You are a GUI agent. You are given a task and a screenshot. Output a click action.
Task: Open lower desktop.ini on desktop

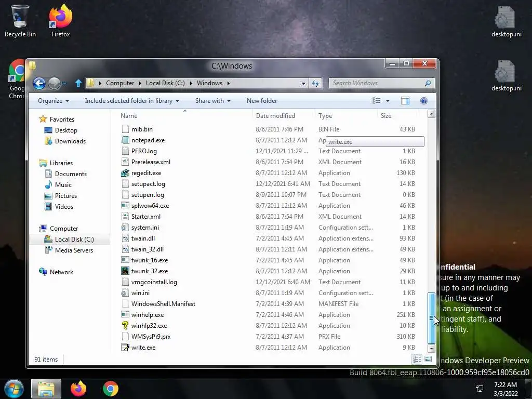tap(506, 76)
